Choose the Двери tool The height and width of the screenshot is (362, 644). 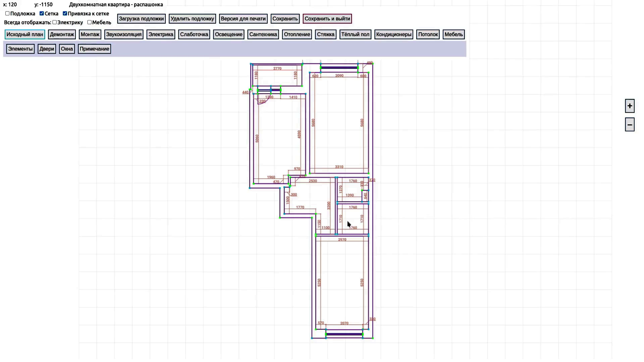point(47,49)
